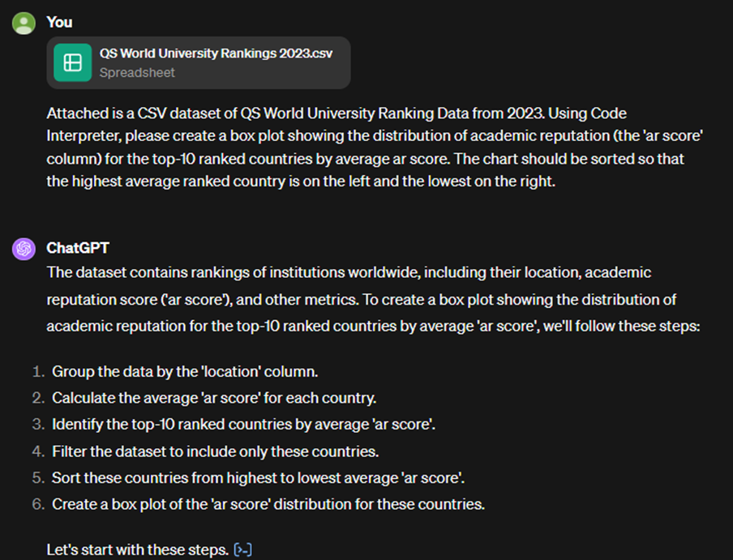Click step 1 about grouping by location

click(185, 372)
